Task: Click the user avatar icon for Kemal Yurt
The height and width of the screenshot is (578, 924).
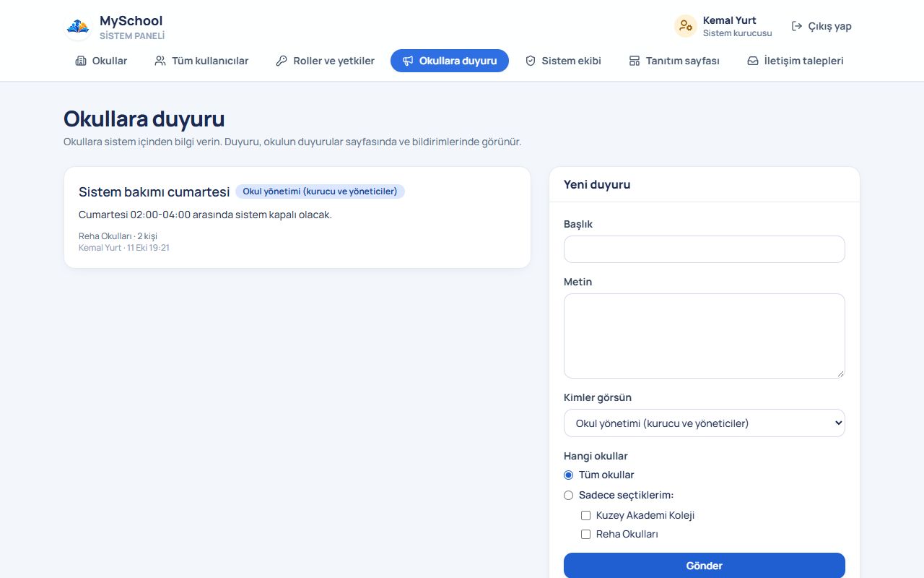Action: [685, 26]
